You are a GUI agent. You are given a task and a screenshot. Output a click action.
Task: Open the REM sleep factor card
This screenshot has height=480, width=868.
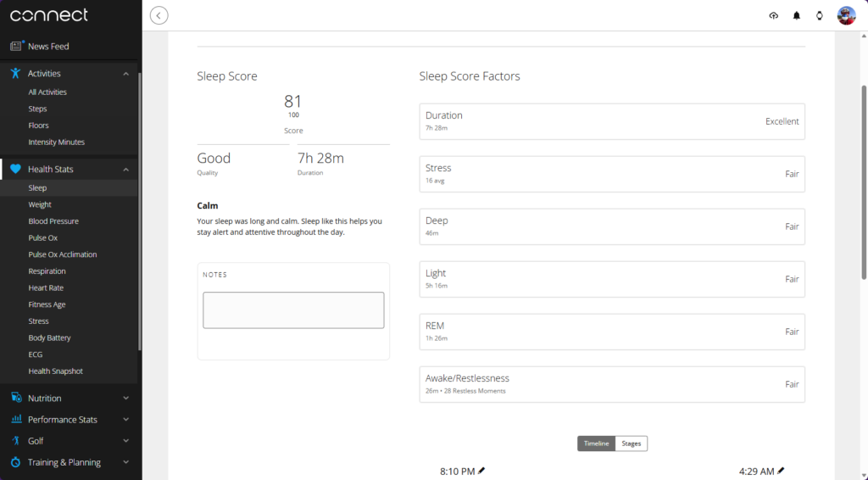(x=612, y=332)
